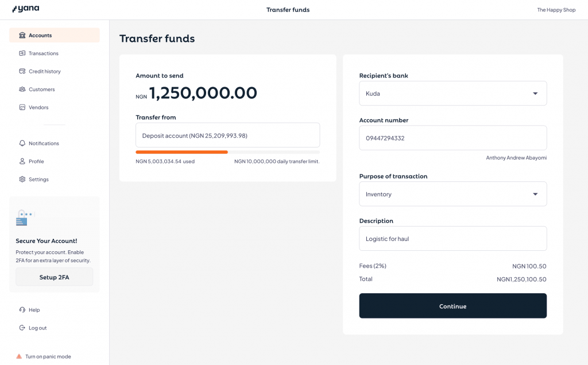Open the Recipient's bank dropdown arrow
The width and height of the screenshot is (588, 365).
[x=535, y=94]
